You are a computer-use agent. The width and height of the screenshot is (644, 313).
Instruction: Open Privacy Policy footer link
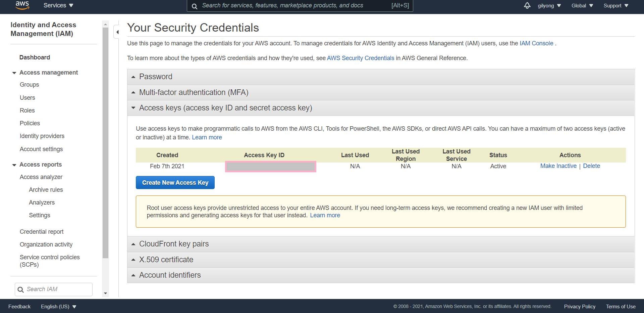point(580,307)
